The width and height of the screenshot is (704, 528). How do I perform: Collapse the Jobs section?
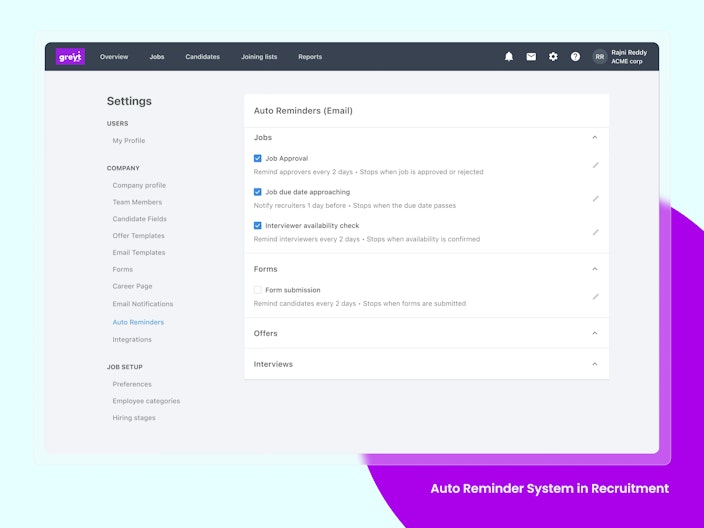pyautogui.click(x=595, y=137)
